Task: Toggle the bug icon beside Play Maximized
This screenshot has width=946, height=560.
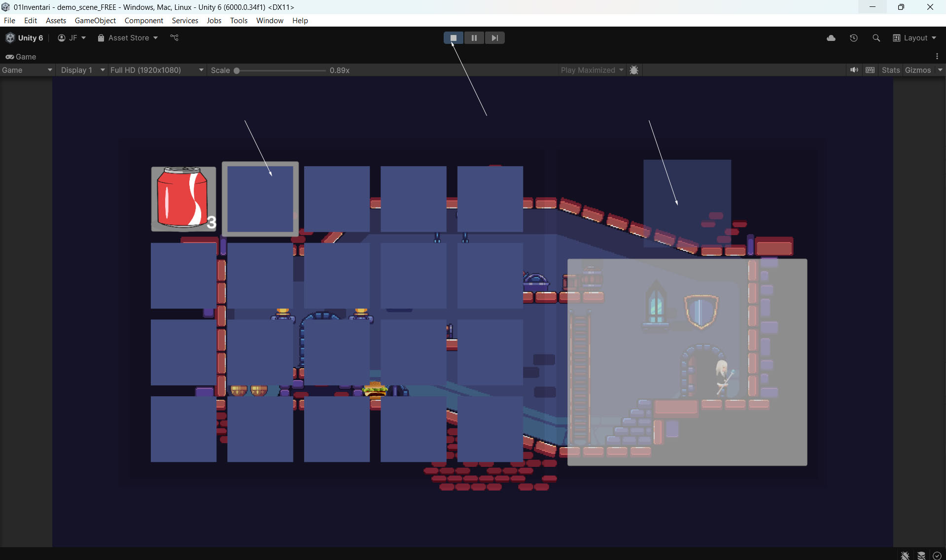Action: pos(634,70)
